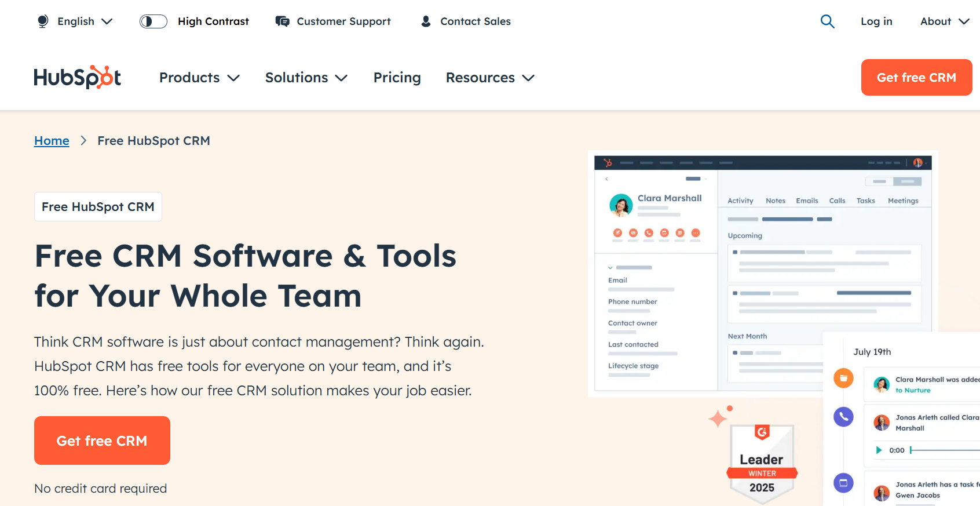This screenshot has width=980, height=506.
Task: Select the Emails tab in the preview
Action: point(807,201)
